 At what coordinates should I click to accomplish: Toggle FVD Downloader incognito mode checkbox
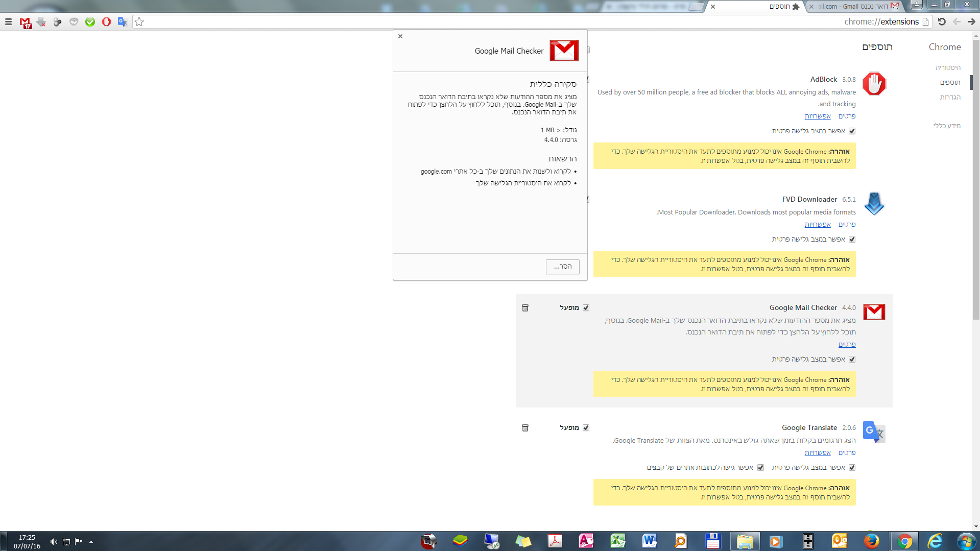(852, 239)
